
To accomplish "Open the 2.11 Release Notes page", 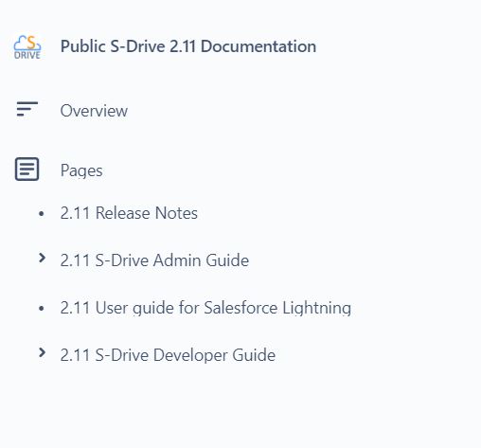I will 129,213.
